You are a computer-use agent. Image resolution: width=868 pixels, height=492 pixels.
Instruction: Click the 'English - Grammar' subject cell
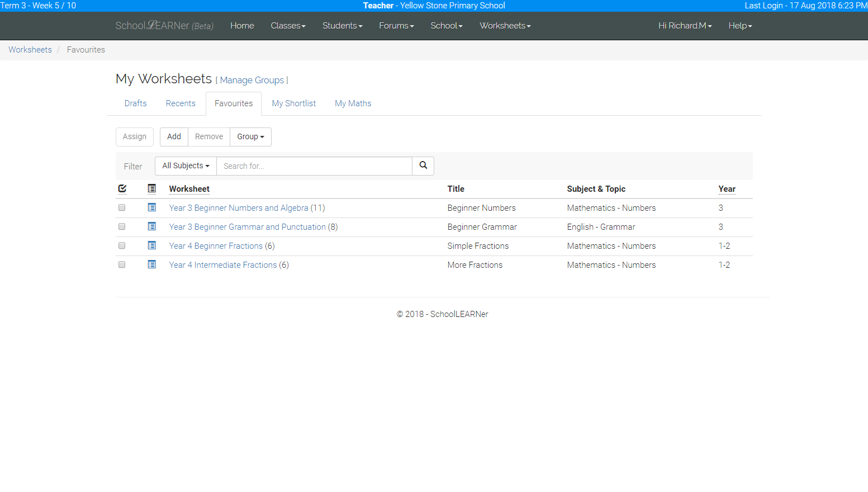(601, 227)
